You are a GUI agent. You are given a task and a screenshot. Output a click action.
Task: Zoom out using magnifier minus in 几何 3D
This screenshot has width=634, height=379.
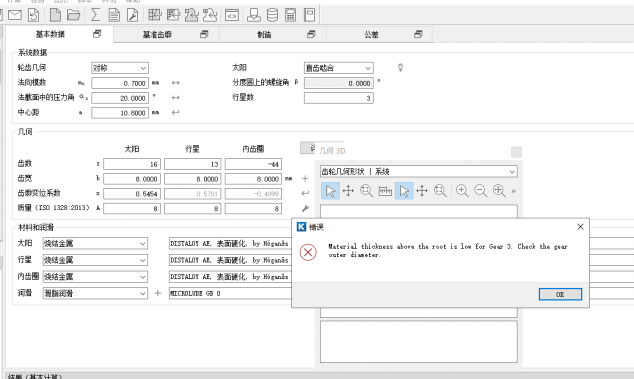tap(480, 191)
